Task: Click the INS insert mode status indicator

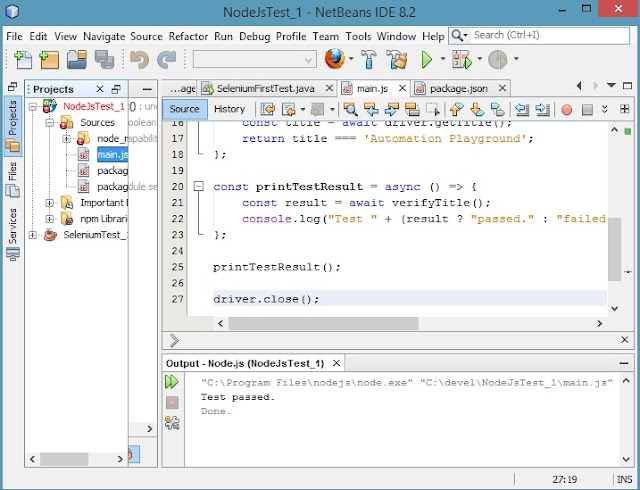Action: [624, 479]
